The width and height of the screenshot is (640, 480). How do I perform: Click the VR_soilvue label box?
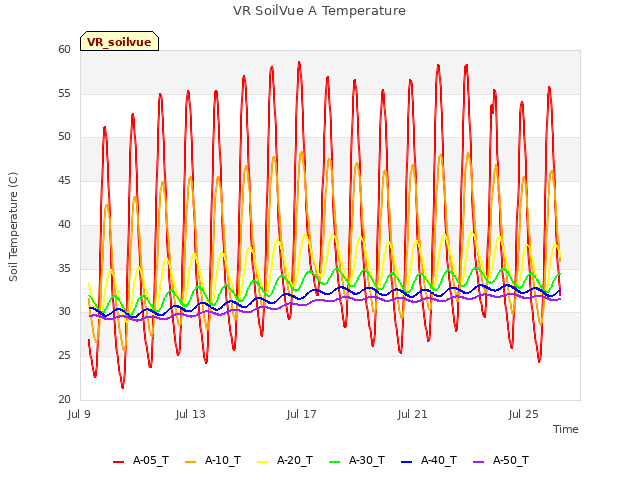(119, 41)
